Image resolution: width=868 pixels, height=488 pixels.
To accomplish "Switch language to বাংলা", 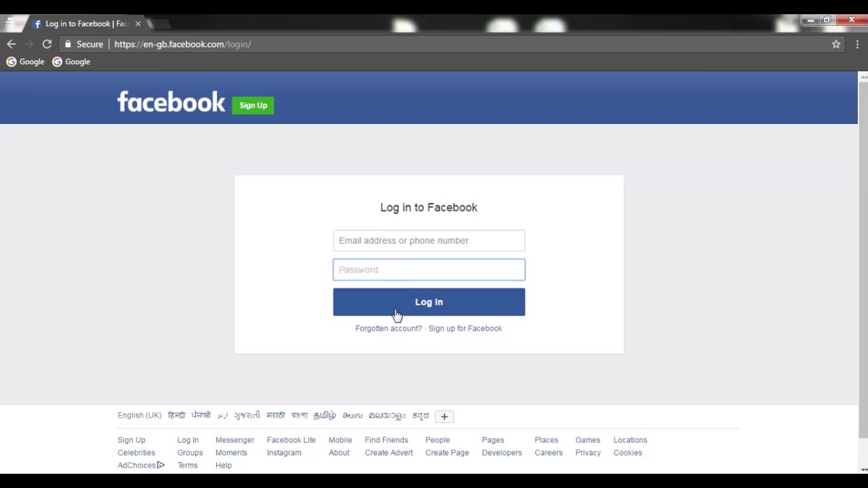I will (299, 415).
